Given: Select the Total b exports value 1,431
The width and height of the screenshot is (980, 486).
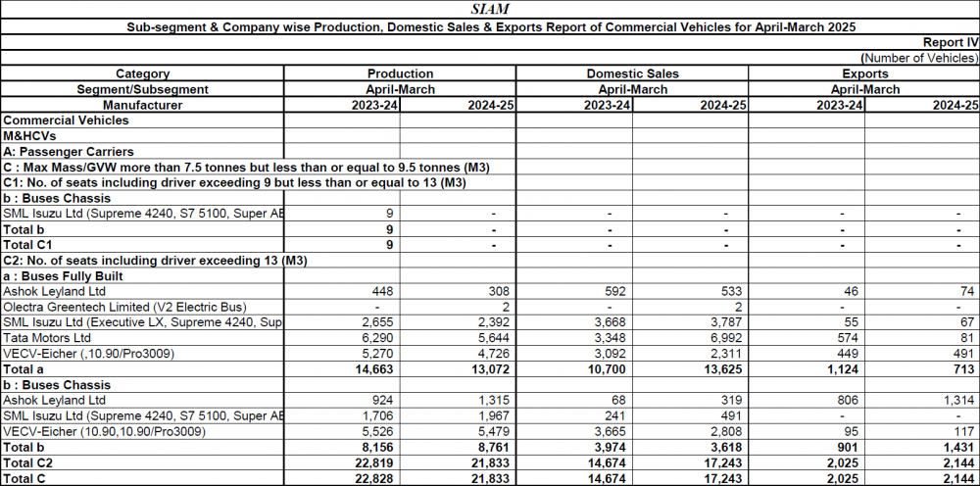Looking at the screenshot, I should (x=958, y=447).
